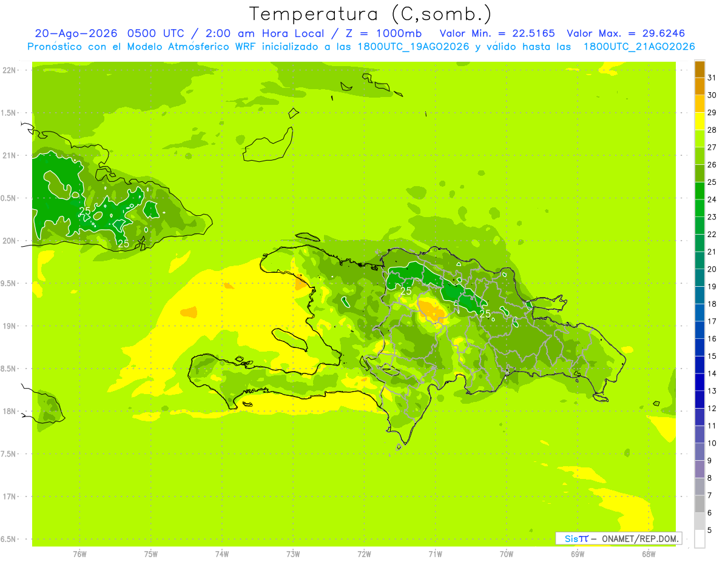The image size is (728, 562).
Task: Click the purple swatch between 8 and 9
Action: tap(699, 469)
